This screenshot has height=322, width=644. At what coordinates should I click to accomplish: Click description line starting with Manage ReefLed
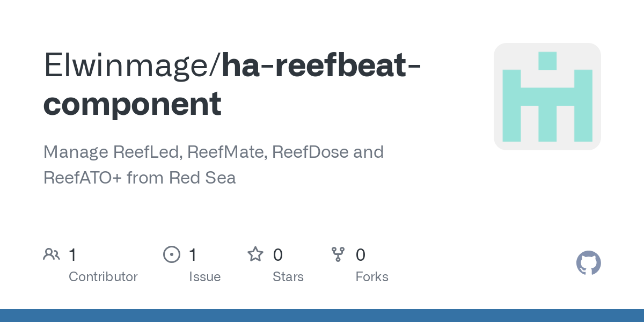214,152
